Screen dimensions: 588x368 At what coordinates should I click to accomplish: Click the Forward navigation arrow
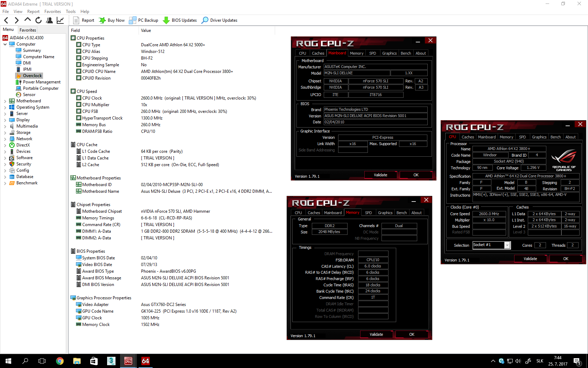16,20
